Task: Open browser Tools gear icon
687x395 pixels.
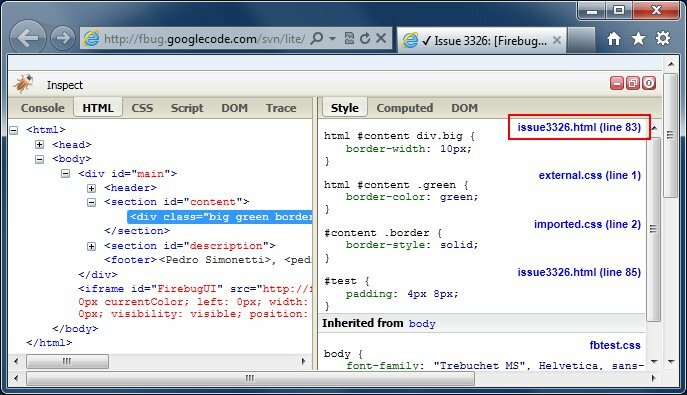Action: (663, 38)
